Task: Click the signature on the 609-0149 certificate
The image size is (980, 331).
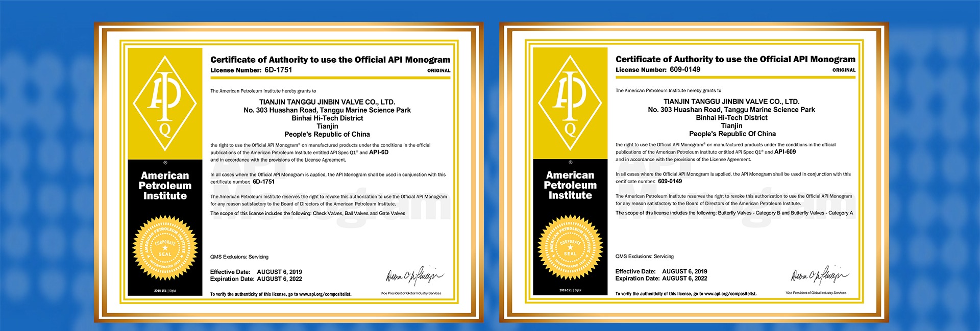Action: click(x=819, y=275)
